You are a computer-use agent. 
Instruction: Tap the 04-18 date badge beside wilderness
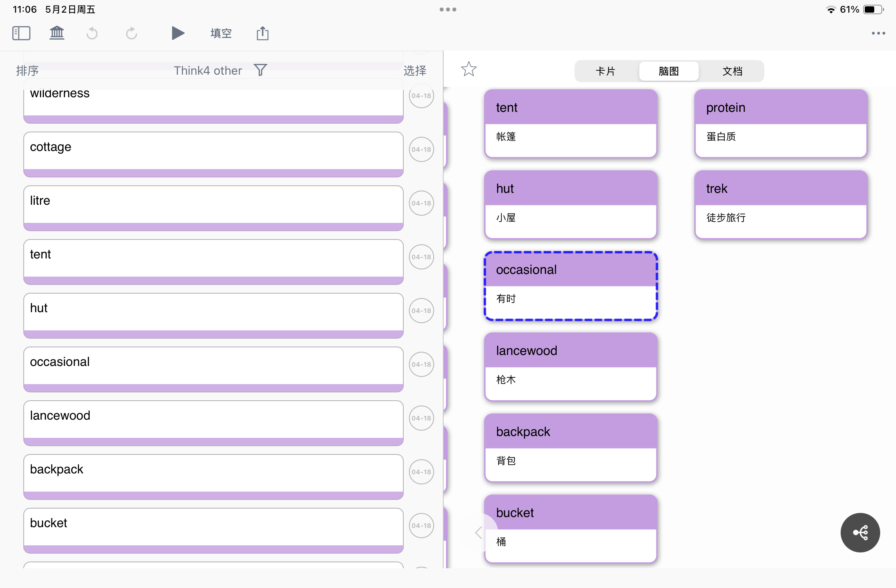pyautogui.click(x=422, y=96)
